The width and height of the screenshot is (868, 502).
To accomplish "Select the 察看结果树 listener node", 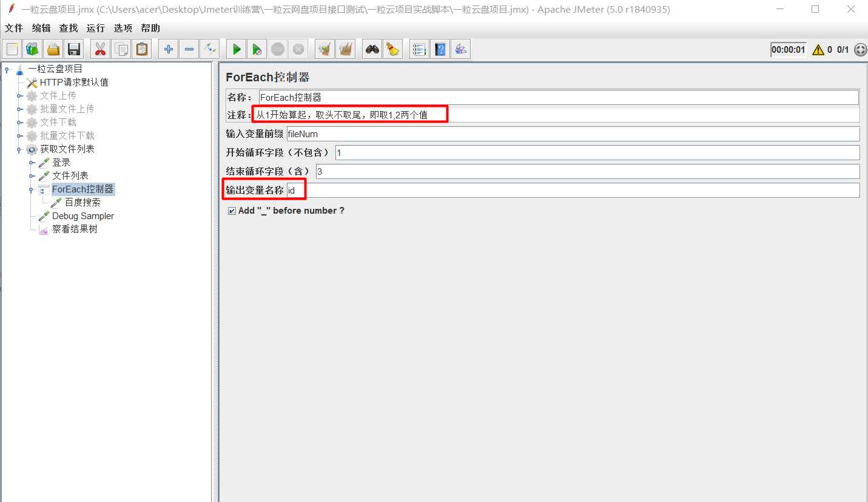I will [75, 229].
